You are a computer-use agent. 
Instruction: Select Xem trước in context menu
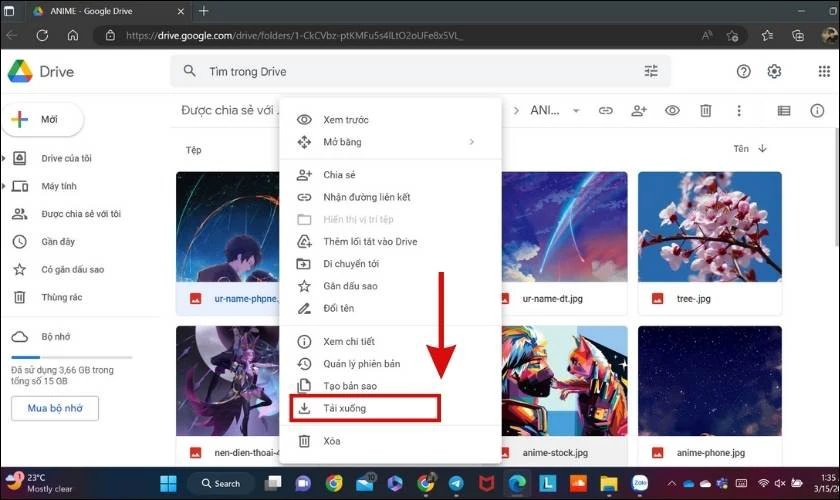390,120
